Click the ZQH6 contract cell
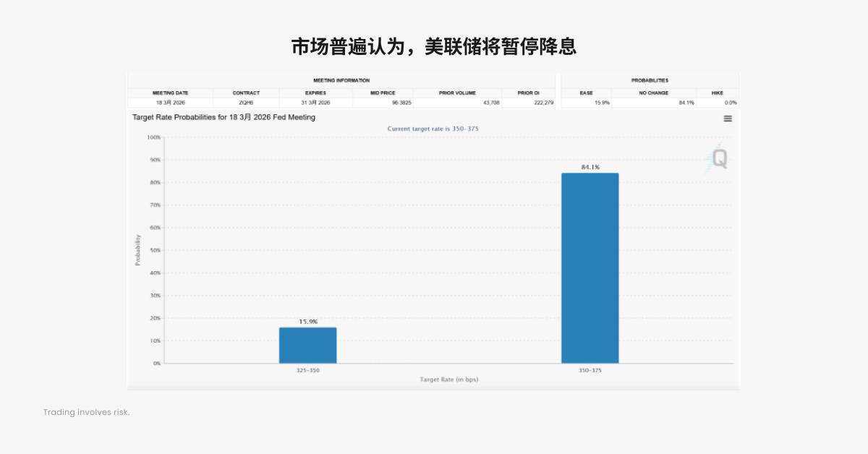Screen dimensions: 868x454 (246, 103)
